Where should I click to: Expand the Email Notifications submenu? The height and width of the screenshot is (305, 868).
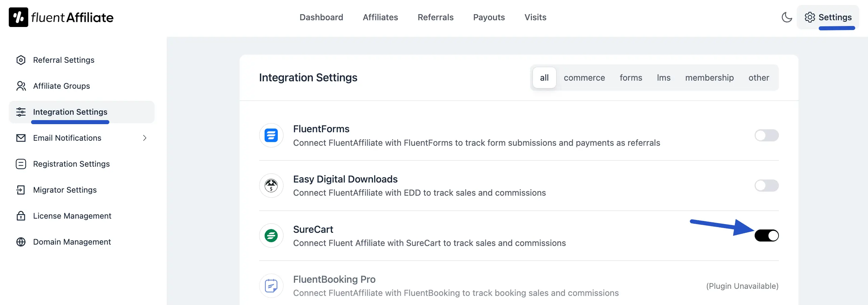pyautogui.click(x=144, y=138)
